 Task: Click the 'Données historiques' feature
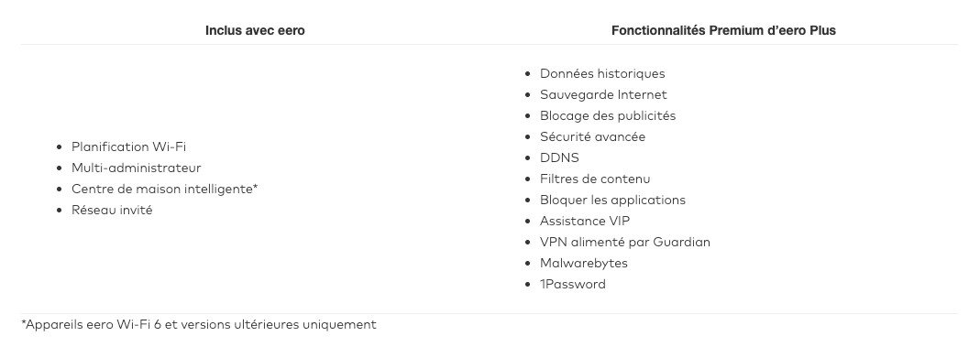(x=602, y=73)
